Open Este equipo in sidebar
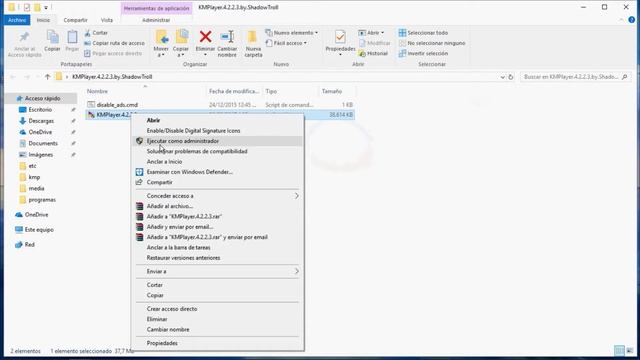 [39, 229]
